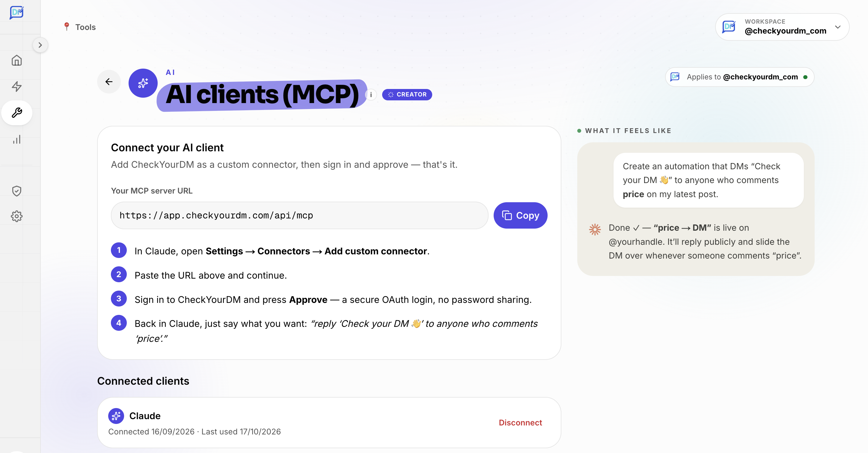Click the 'WHAT IT FEELS LIKE' label

click(x=628, y=131)
